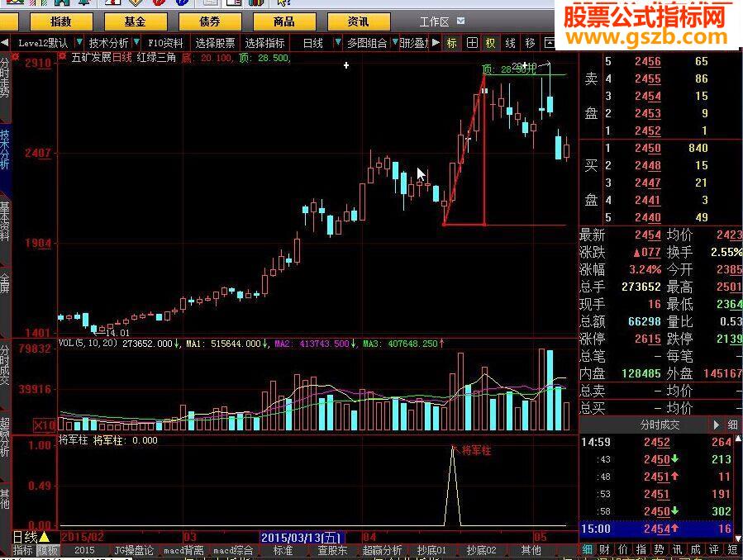Open the 价 price tab icon
The width and height of the screenshot is (743, 560).
click(623, 549)
